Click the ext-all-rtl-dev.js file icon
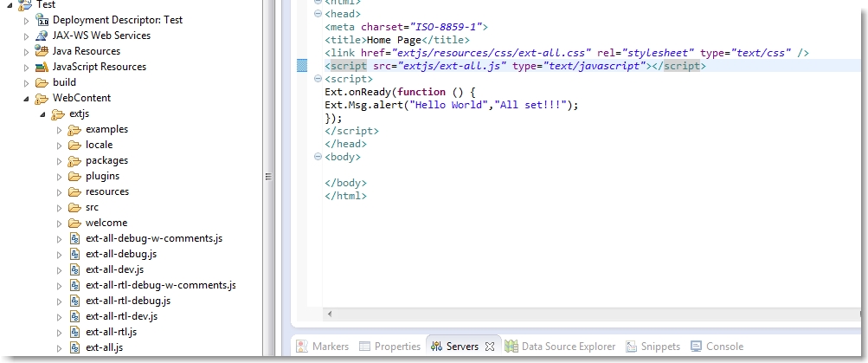Image resolution: width=868 pixels, height=363 pixels. [x=76, y=316]
